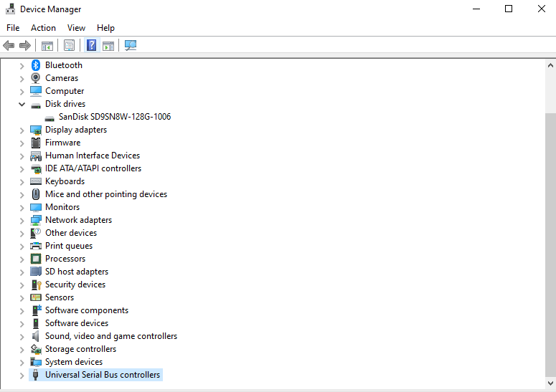The image size is (556, 392).
Task: Expand the Bluetooth category
Action: [22, 65]
